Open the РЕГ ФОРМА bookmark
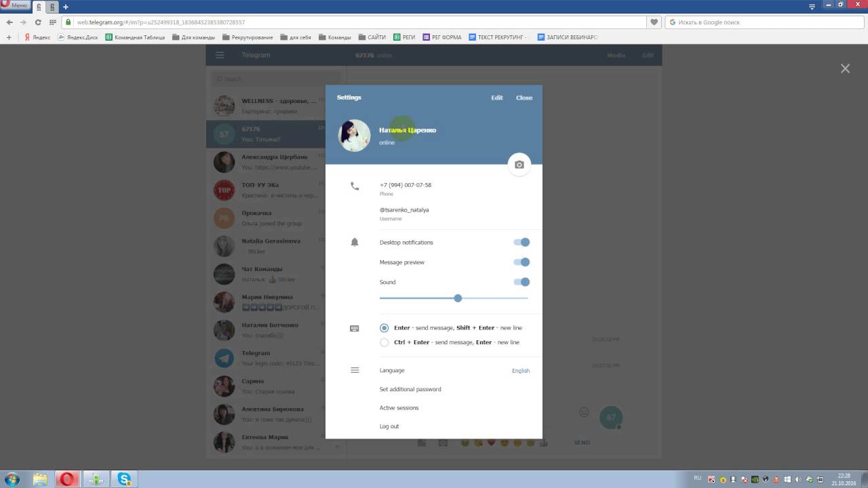The height and width of the screenshot is (488, 868). [x=442, y=37]
